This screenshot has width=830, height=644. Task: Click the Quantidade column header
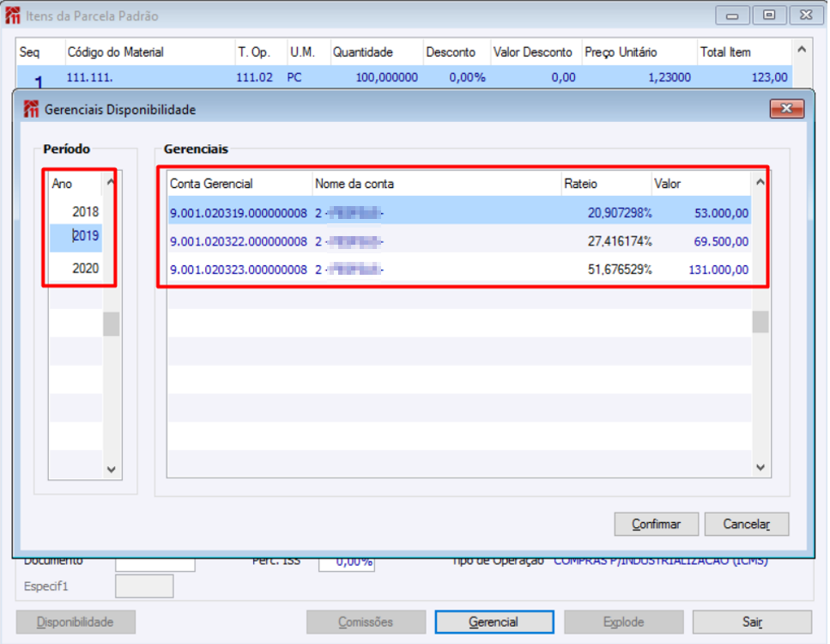click(378, 52)
